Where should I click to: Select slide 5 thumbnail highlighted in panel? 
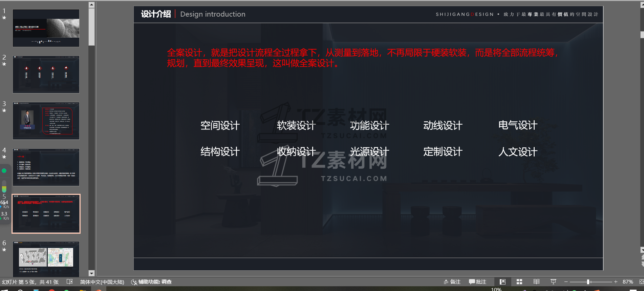coord(46,214)
